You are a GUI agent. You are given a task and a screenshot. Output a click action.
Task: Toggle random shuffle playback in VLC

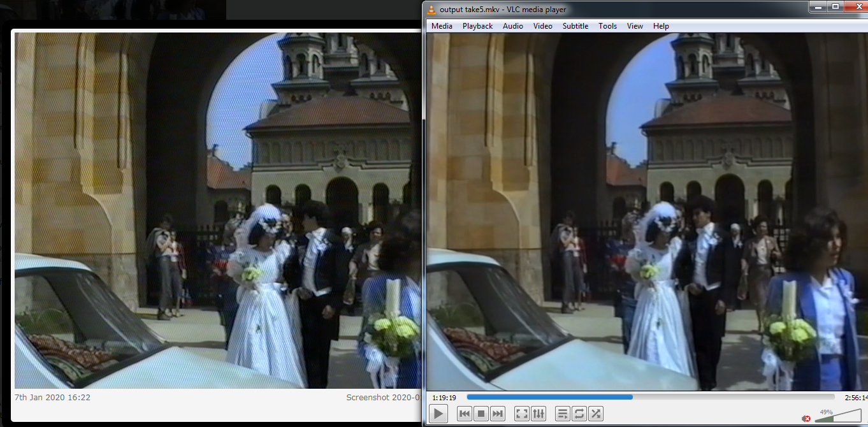[596, 414]
